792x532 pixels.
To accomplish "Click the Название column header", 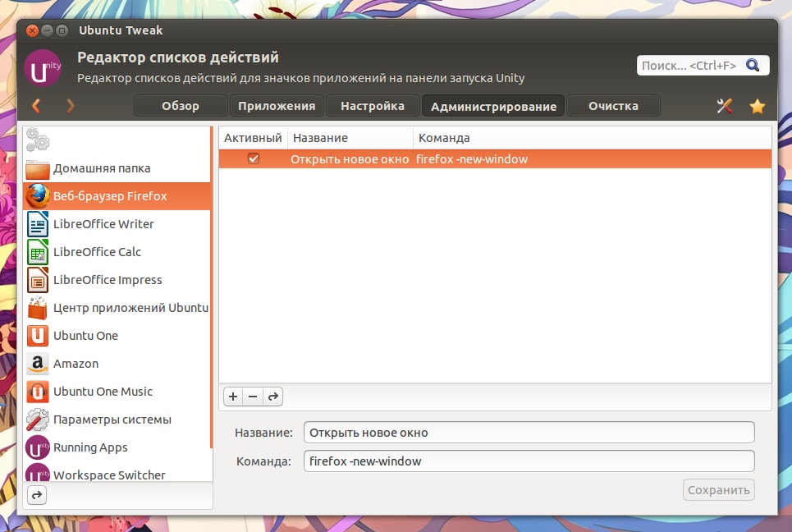I will pos(350,138).
